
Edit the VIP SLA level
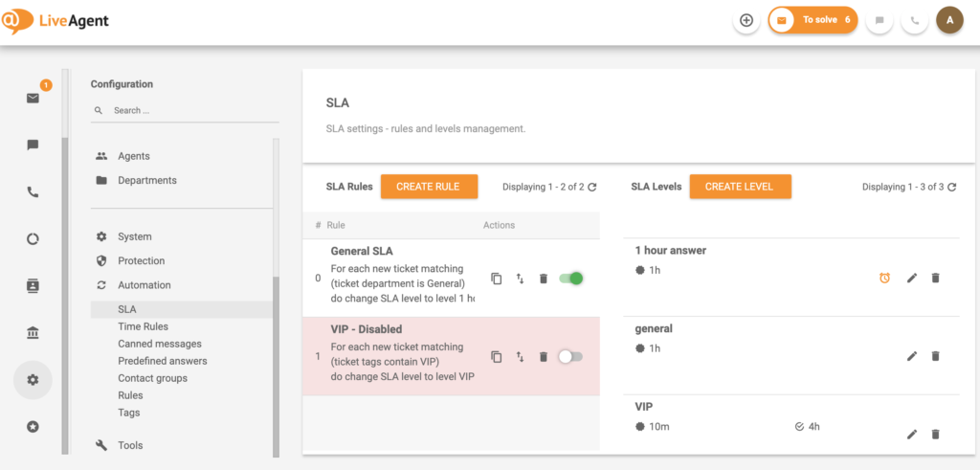coord(911,435)
